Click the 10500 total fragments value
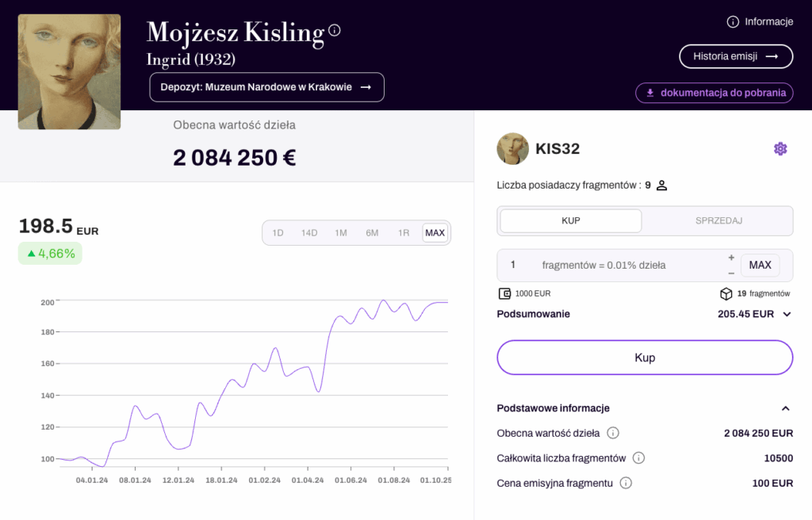 [x=779, y=458]
